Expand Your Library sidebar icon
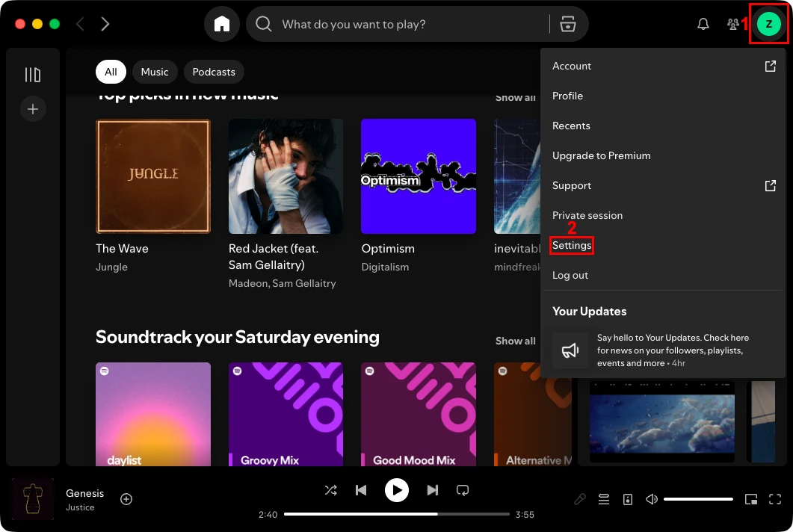Image resolution: width=793 pixels, height=532 pixels. [33, 75]
